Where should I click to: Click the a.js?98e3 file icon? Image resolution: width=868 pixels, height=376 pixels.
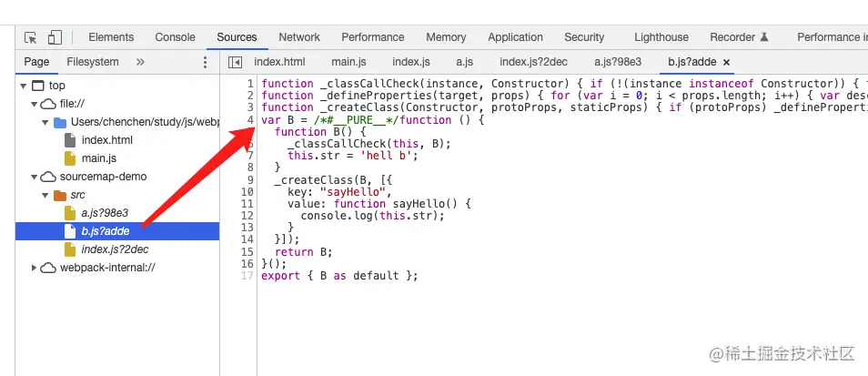pyautogui.click(x=70, y=213)
